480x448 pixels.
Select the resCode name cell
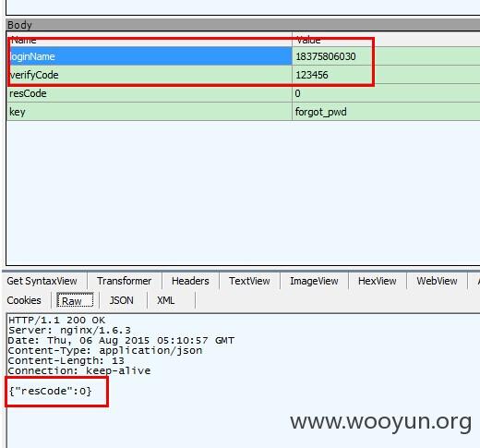pos(150,93)
